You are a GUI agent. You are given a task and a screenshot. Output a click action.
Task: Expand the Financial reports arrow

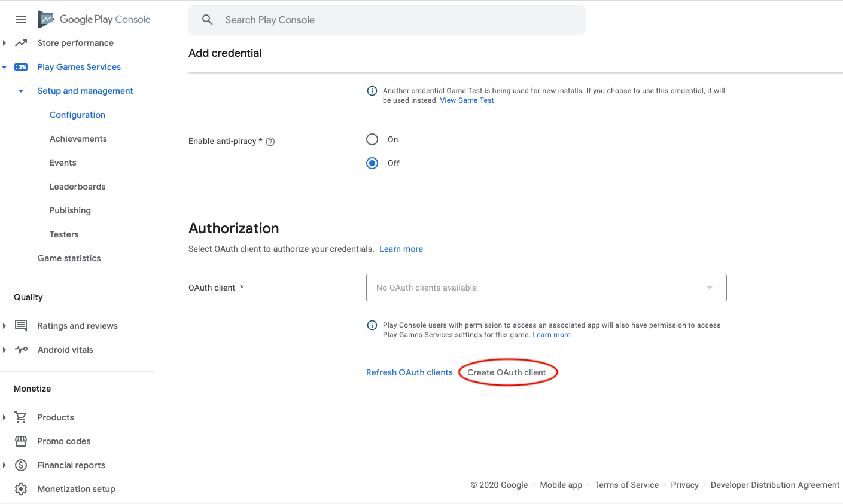coord(4,465)
